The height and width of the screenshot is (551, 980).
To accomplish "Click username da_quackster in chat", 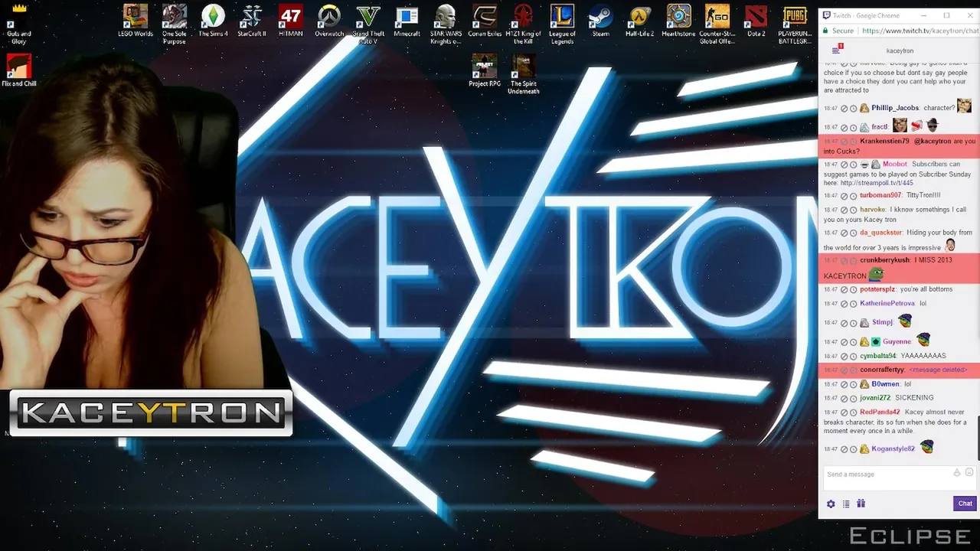I will tap(881, 233).
